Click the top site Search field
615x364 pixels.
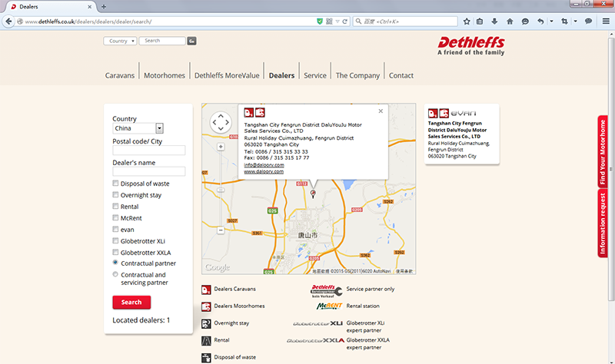pyautogui.click(x=162, y=41)
